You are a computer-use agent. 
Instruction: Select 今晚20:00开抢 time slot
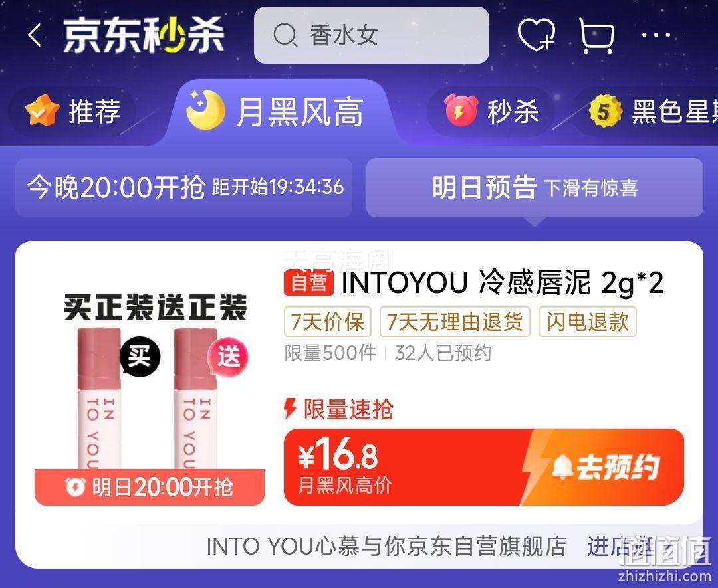tap(183, 187)
